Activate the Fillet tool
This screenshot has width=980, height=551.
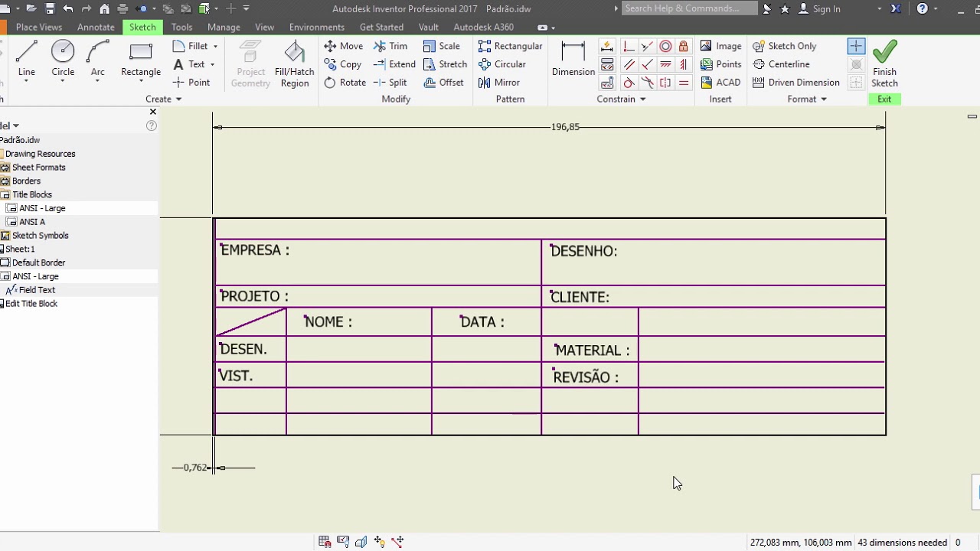[191, 46]
